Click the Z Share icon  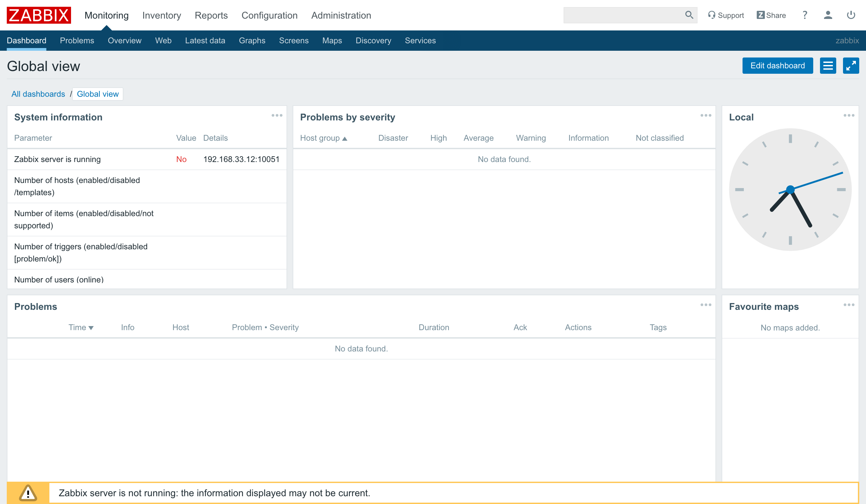(x=760, y=15)
